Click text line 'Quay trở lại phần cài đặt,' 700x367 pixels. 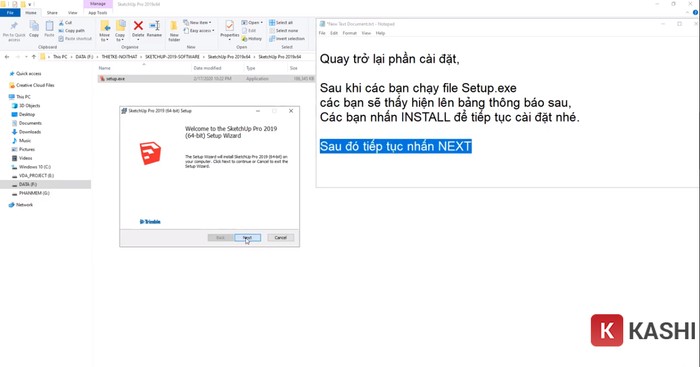tap(390, 59)
